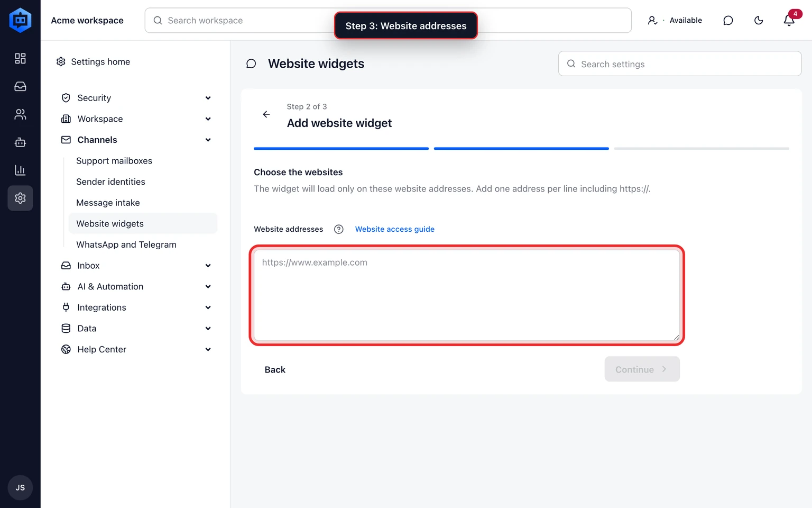This screenshot has height=508, width=812.
Task: Open WhatsApp and Telegram settings
Action: click(x=126, y=244)
